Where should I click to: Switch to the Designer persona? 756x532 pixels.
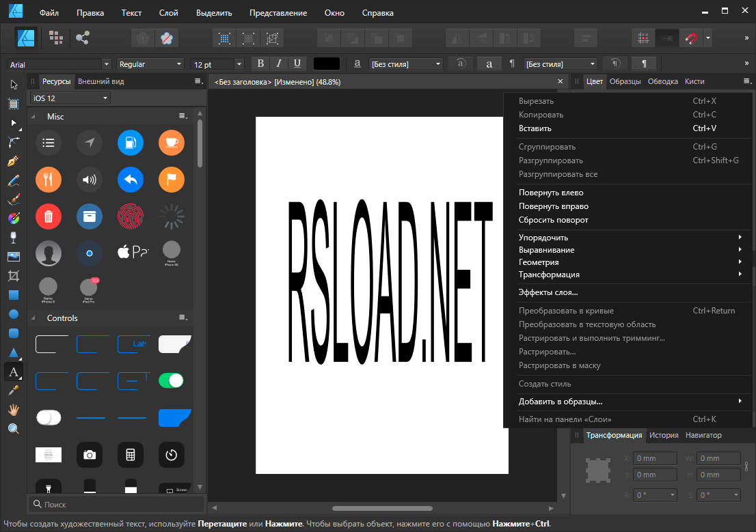[x=25, y=38]
